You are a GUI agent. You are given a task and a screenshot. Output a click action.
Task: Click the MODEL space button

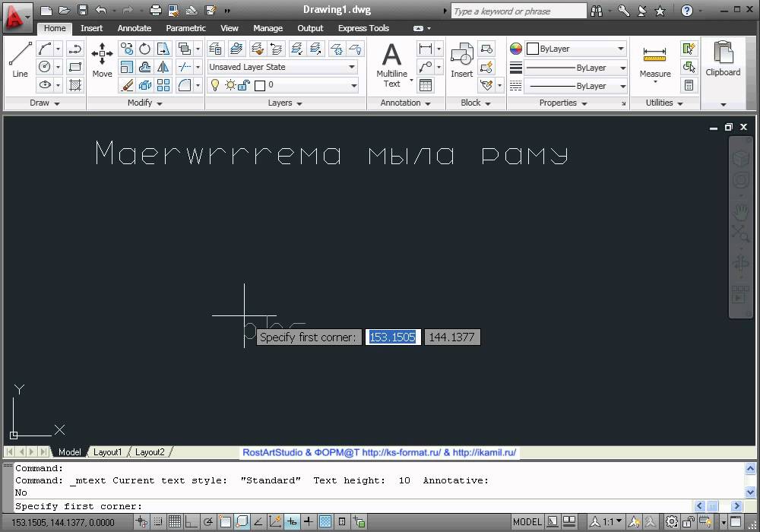coord(527,522)
